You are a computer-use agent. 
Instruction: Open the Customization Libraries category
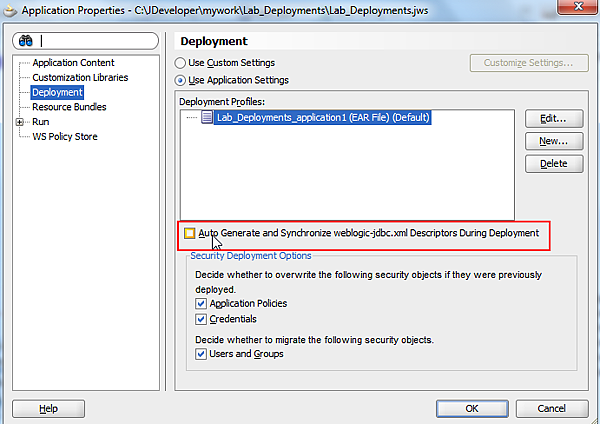coord(80,78)
